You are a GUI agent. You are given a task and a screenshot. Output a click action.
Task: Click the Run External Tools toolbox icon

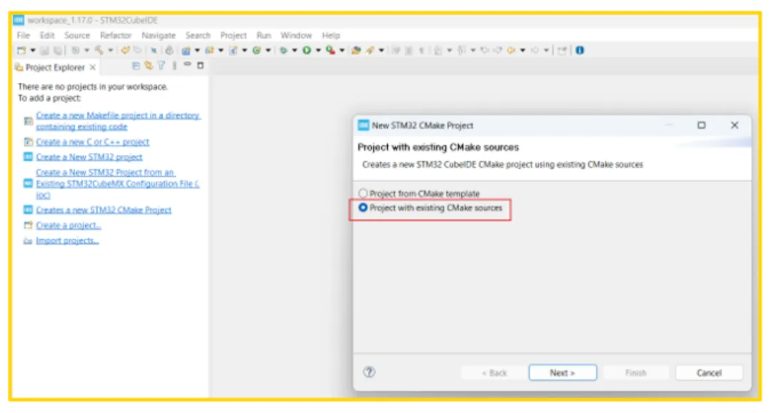330,50
